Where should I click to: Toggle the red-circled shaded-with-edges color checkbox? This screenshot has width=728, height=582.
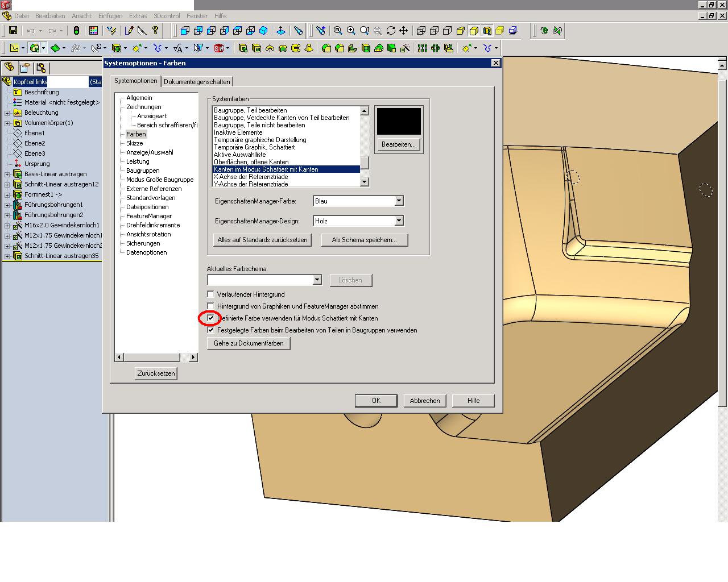click(210, 318)
